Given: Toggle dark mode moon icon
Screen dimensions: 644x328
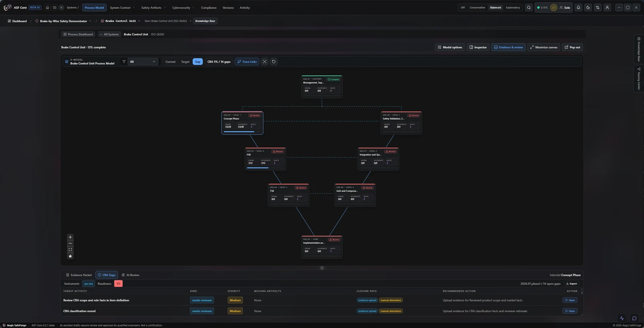Looking at the screenshot, I should click(x=588, y=8).
